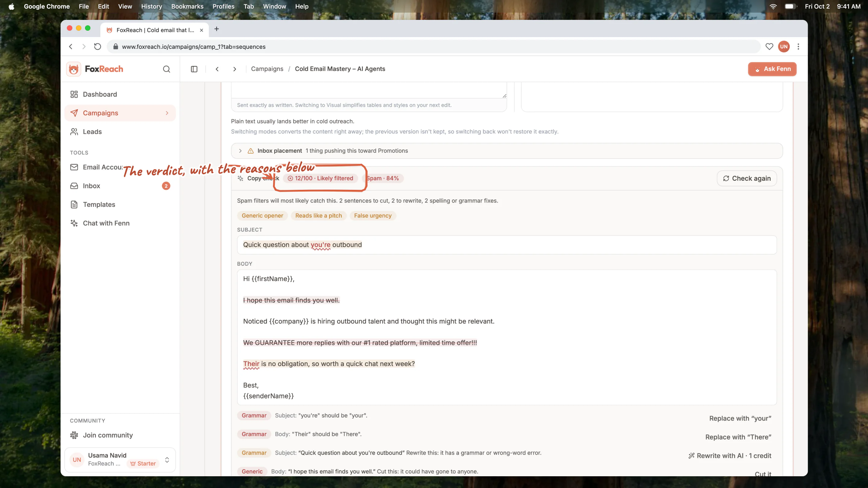Open Email Accounts in sidebar
This screenshot has width=868, height=488.
120,167
